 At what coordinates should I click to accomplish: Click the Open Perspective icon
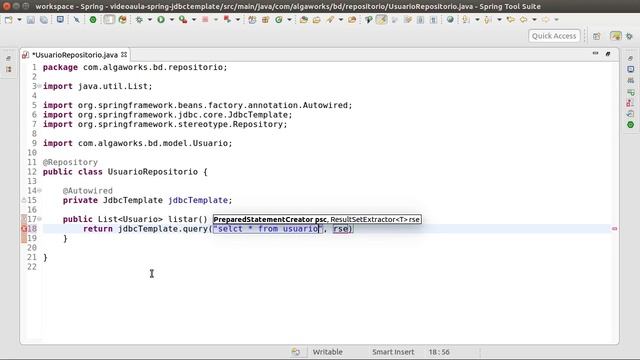pos(596,36)
